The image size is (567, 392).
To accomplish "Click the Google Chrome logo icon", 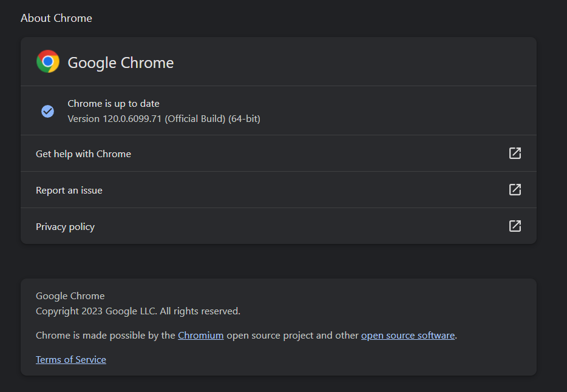I will [48, 61].
